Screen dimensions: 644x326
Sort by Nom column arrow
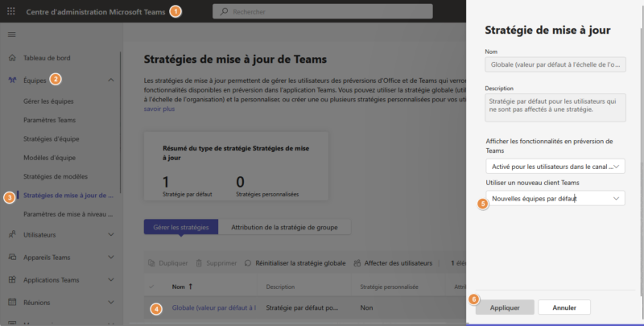point(191,287)
